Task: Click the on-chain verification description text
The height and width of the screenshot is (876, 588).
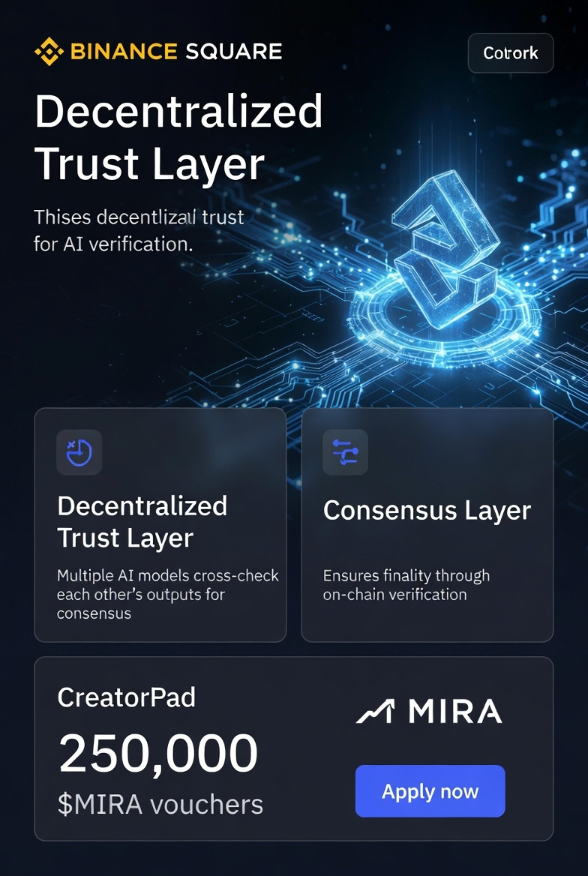Action: point(406,585)
